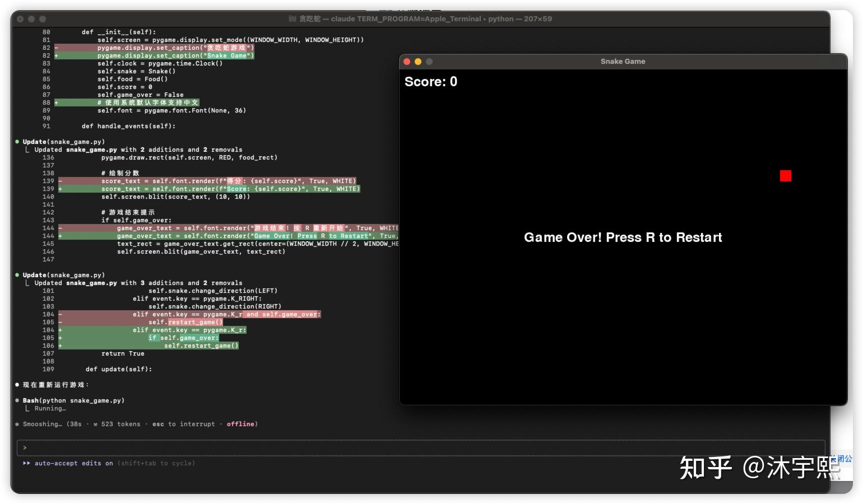Click the "self.food = Food()" line

pyautogui.click(x=133, y=79)
